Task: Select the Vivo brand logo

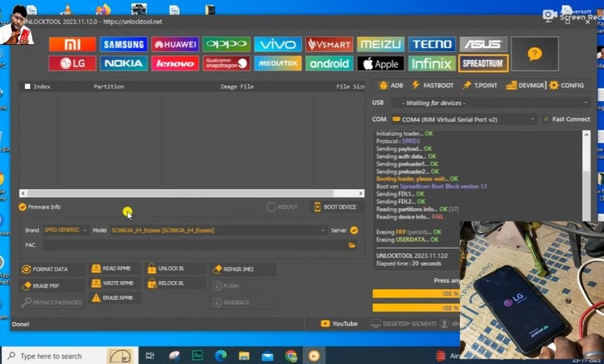Action: click(278, 44)
